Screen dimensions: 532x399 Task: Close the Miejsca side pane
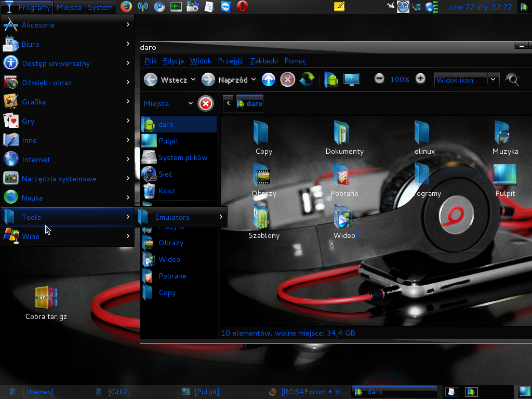pyautogui.click(x=206, y=103)
